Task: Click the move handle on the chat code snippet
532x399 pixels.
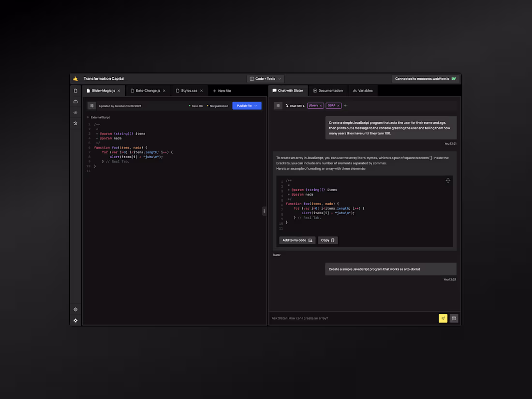Action: click(448, 180)
